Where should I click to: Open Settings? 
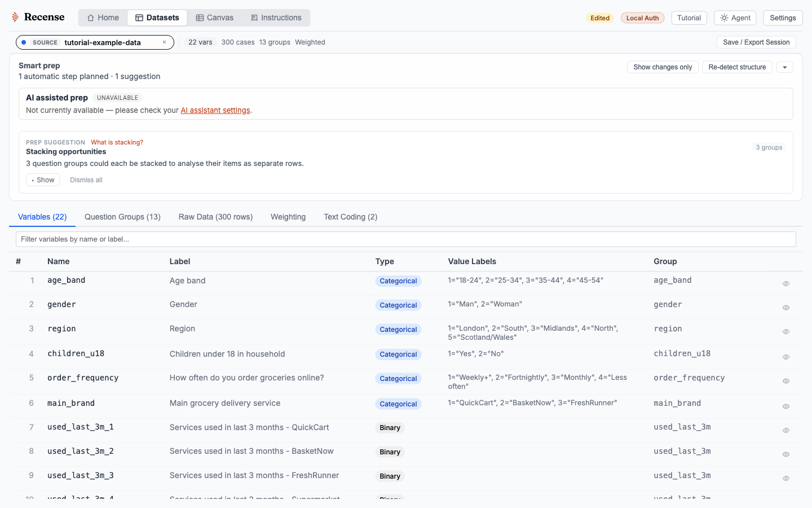pyautogui.click(x=783, y=18)
